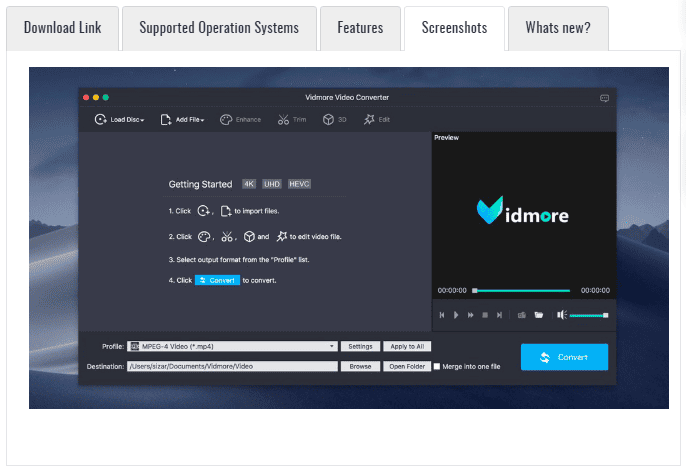Screen dimensions: 686x468
Task: Open the Profile MPEG-4 Video dropdown
Action: [232, 346]
